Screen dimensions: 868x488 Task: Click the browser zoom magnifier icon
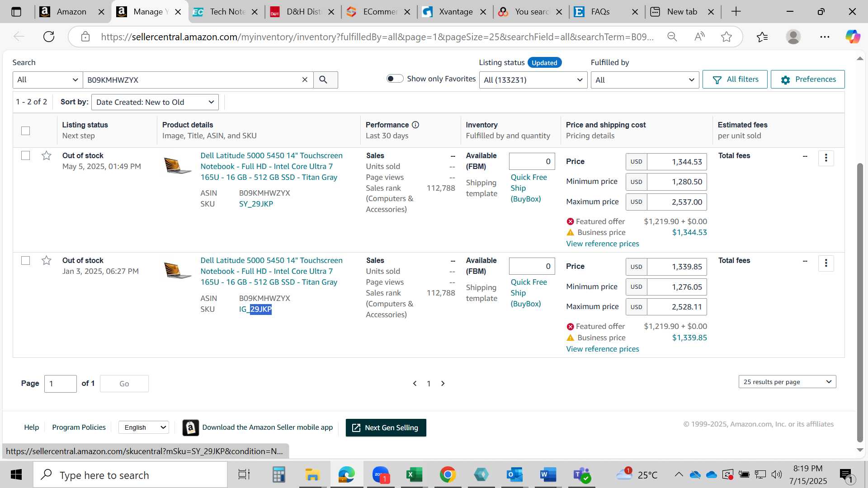pos(672,37)
